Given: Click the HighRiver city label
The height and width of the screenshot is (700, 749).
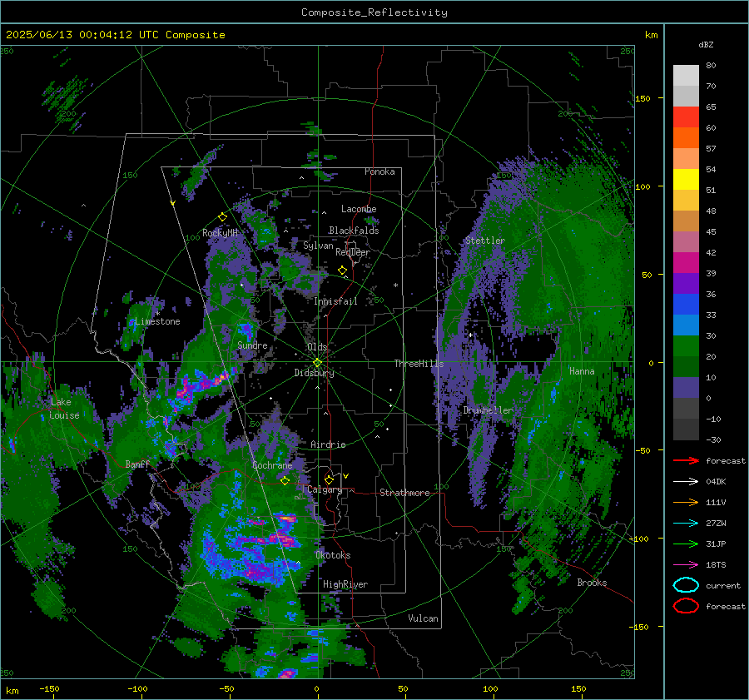Looking at the screenshot, I should pyautogui.click(x=345, y=584).
